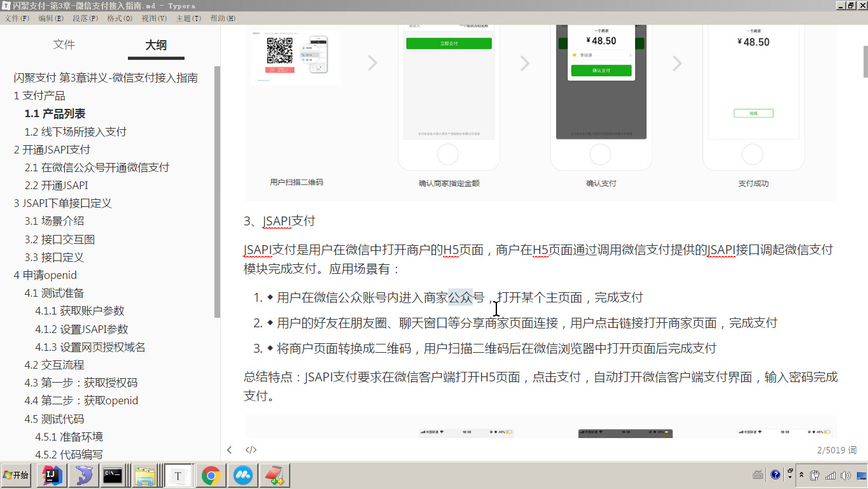Go to outline heading 1 支付产品
Screen dimensions: 868x489
pos(39,96)
